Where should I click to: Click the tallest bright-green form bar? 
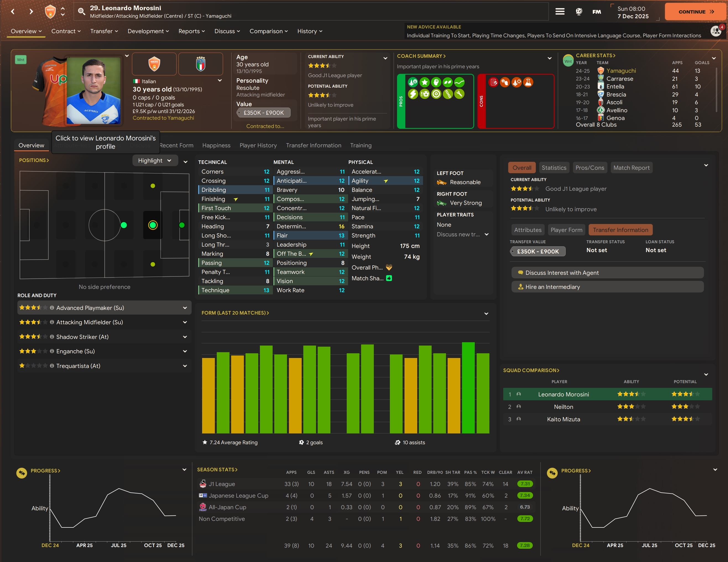468,388
